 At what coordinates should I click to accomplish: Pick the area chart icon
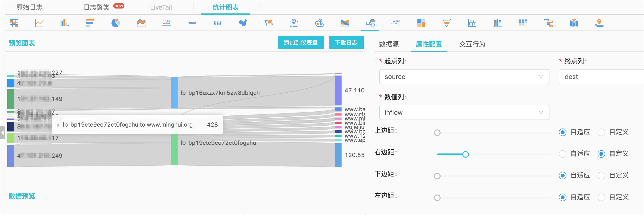pyautogui.click(x=141, y=23)
